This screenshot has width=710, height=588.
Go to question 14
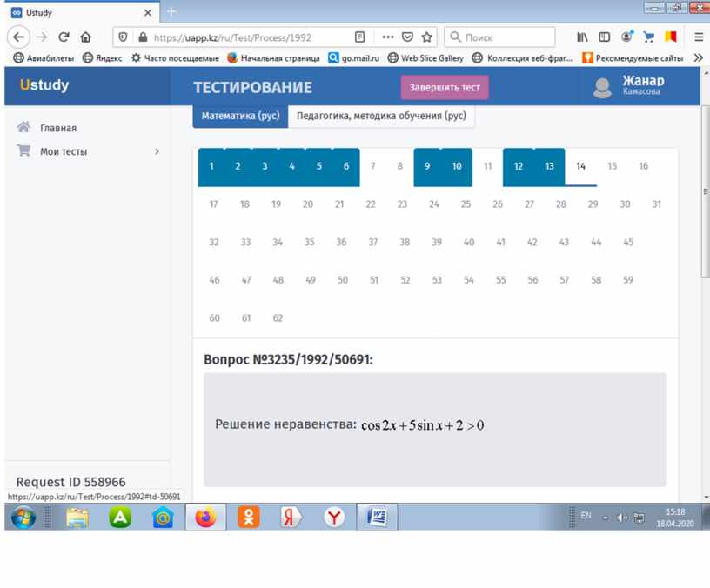(x=581, y=166)
